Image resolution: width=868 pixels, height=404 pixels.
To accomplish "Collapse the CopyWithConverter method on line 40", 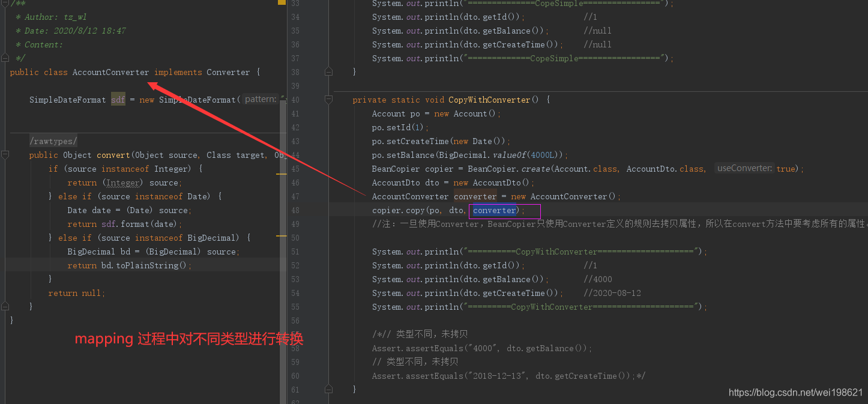I will pyautogui.click(x=328, y=100).
